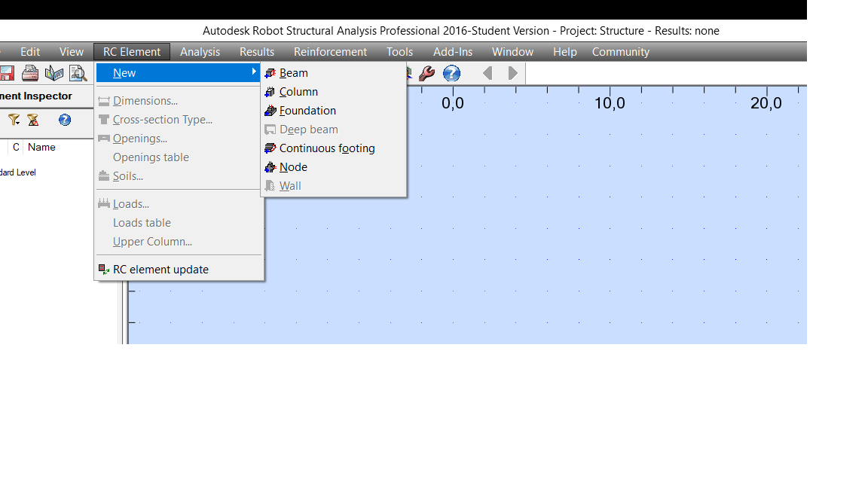Open Help in the Inspector toolbar

(x=65, y=120)
